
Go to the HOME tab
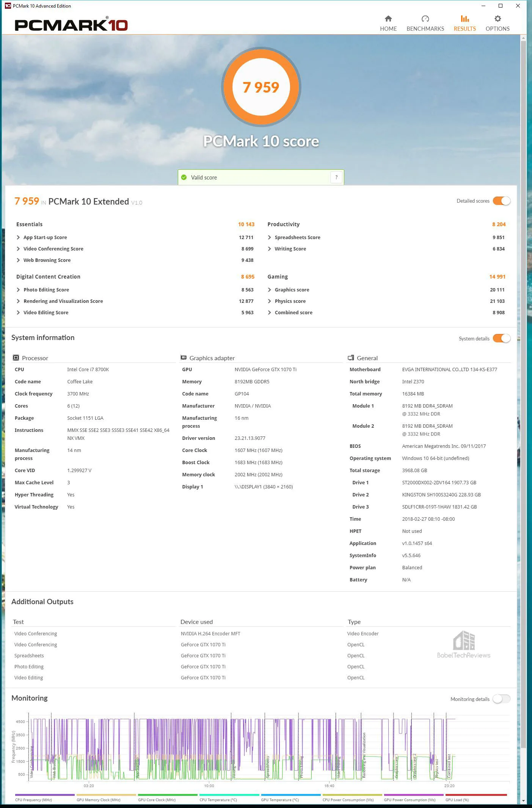click(x=388, y=24)
